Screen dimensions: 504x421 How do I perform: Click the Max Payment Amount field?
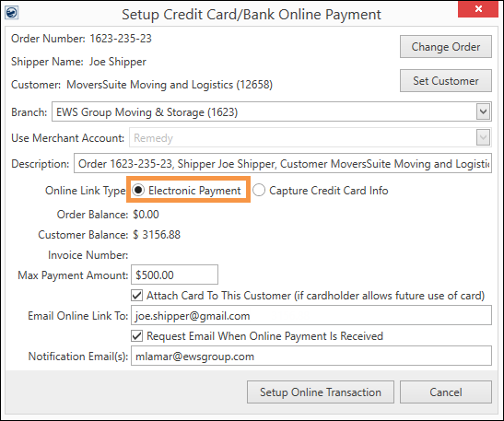coord(174,275)
